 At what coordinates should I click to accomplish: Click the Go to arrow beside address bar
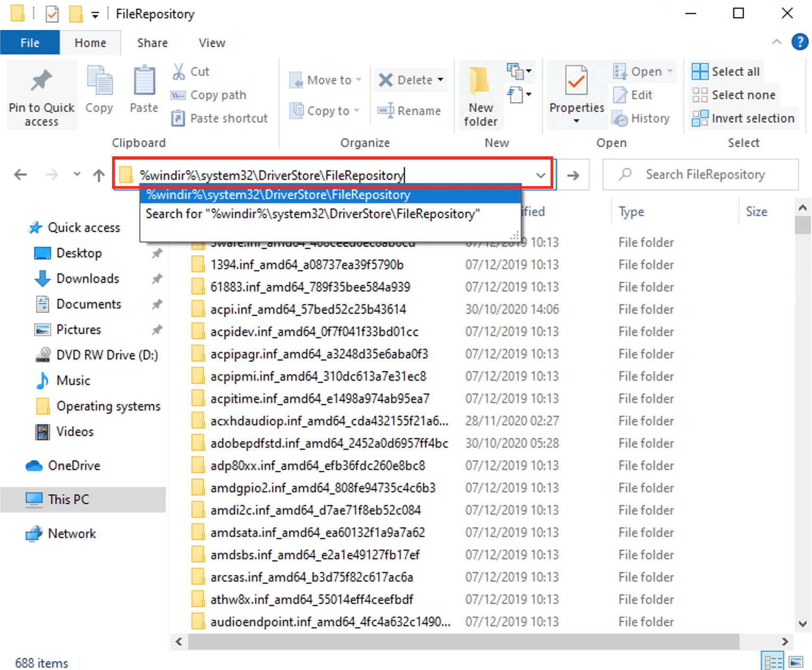click(573, 175)
